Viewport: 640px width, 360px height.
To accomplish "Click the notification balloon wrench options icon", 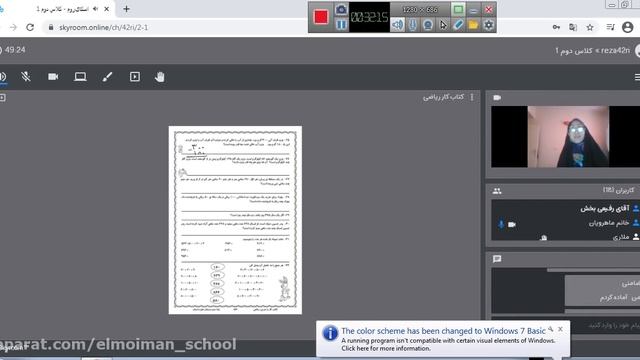I will (551, 329).
